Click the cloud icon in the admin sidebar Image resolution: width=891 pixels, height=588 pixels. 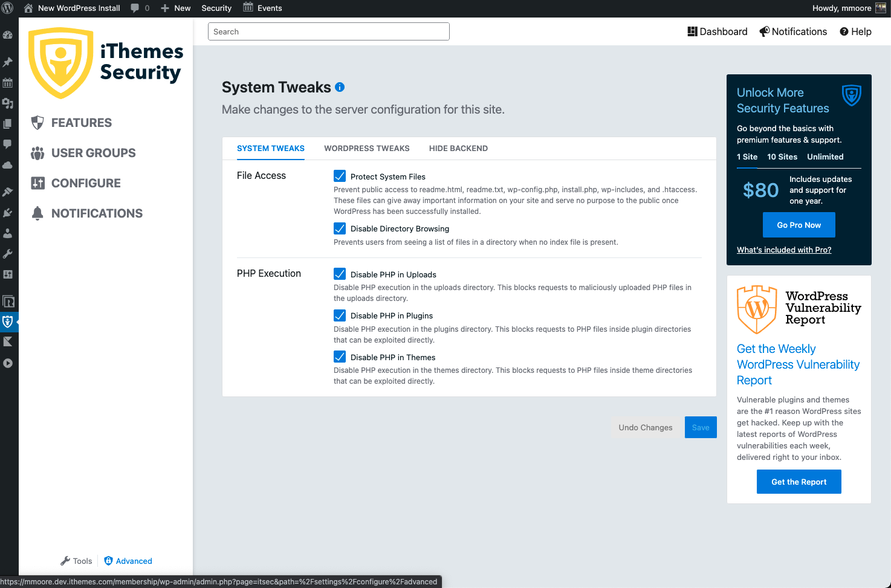coord(8,165)
